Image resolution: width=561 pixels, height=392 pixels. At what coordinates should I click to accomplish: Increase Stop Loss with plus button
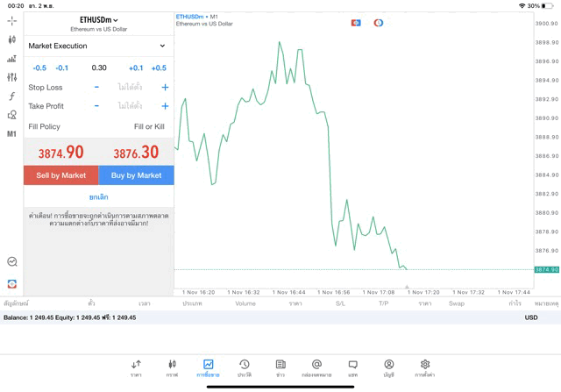165,88
